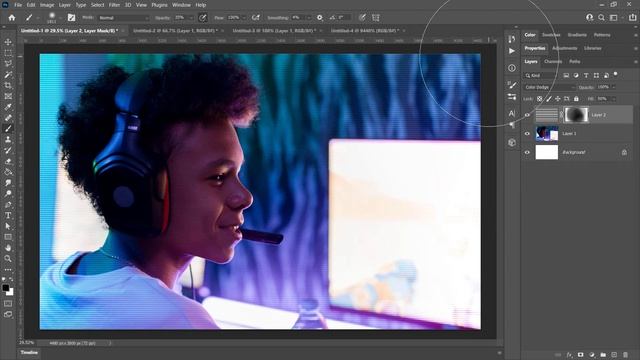Open the Actions play panel icon
Viewport: 640px width, 360px height.
[512, 51]
